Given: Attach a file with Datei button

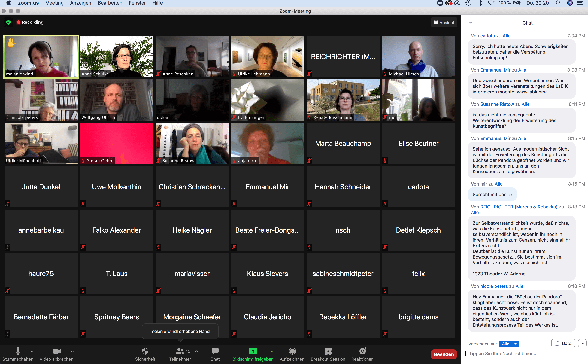Looking at the screenshot, I should 563,343.
